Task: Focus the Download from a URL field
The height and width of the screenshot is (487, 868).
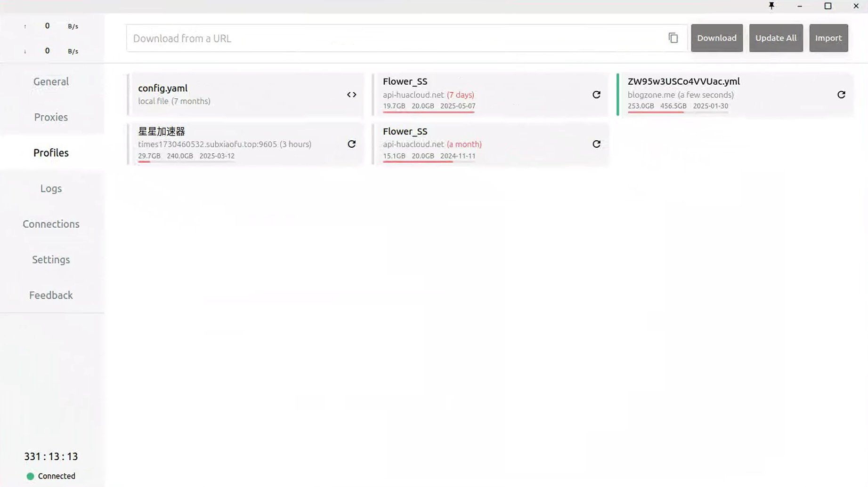Action: coord(396,38)
